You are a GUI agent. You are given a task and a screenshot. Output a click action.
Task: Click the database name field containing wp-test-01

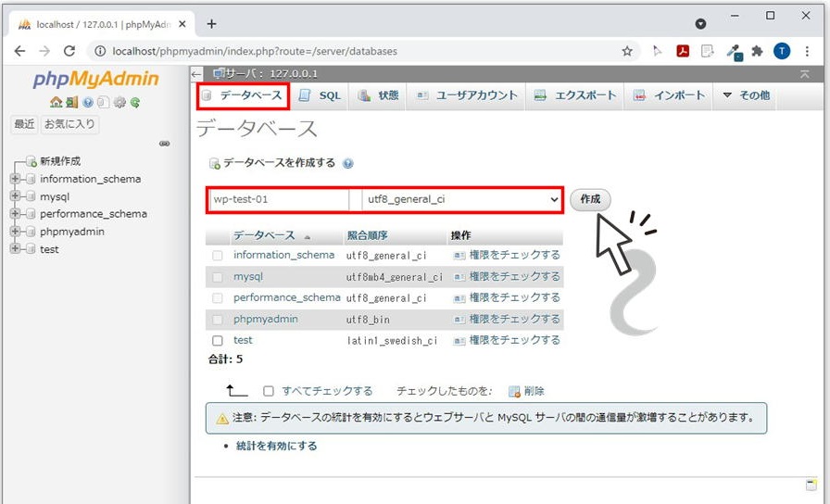pos(278,199)
